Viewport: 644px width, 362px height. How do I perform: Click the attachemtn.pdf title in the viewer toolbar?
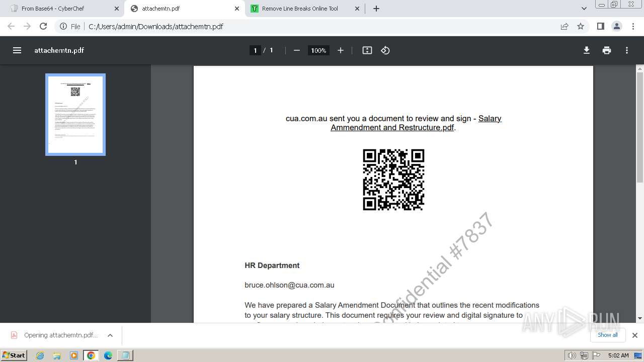click(x=59, y=50)
